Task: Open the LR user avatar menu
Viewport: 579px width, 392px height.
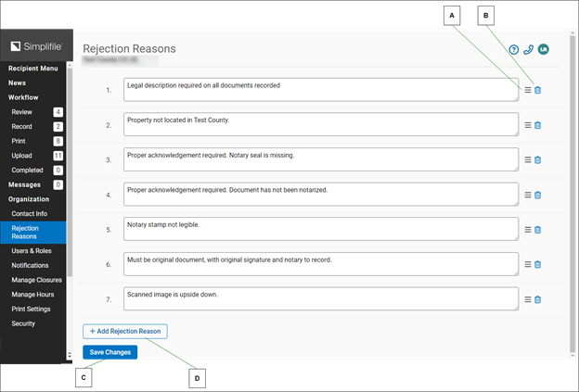Action: (x=543, y=49)
